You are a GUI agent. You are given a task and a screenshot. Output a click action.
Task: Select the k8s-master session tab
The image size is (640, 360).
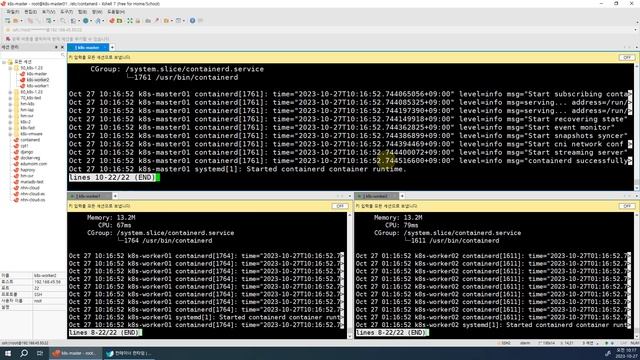(87, 48)
